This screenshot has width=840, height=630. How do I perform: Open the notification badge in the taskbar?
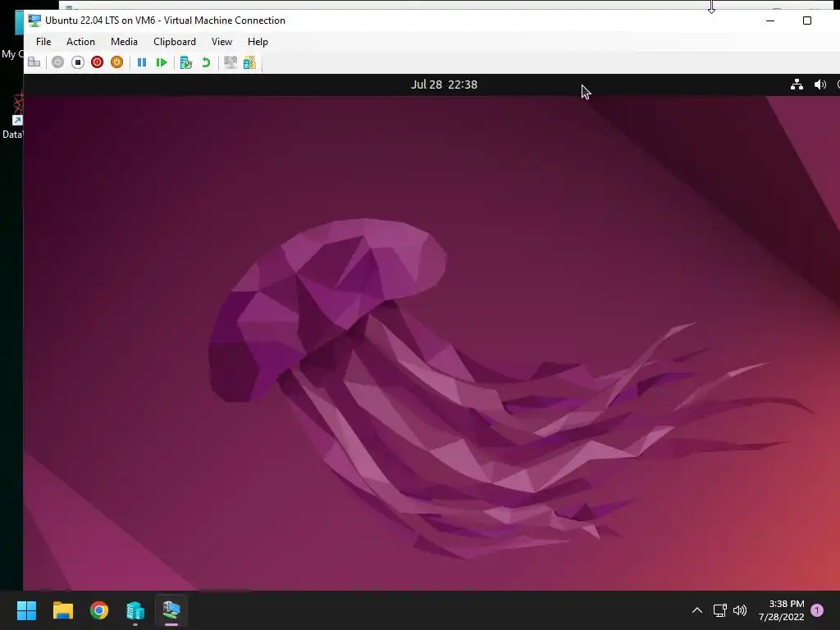(x=817, y=610)
